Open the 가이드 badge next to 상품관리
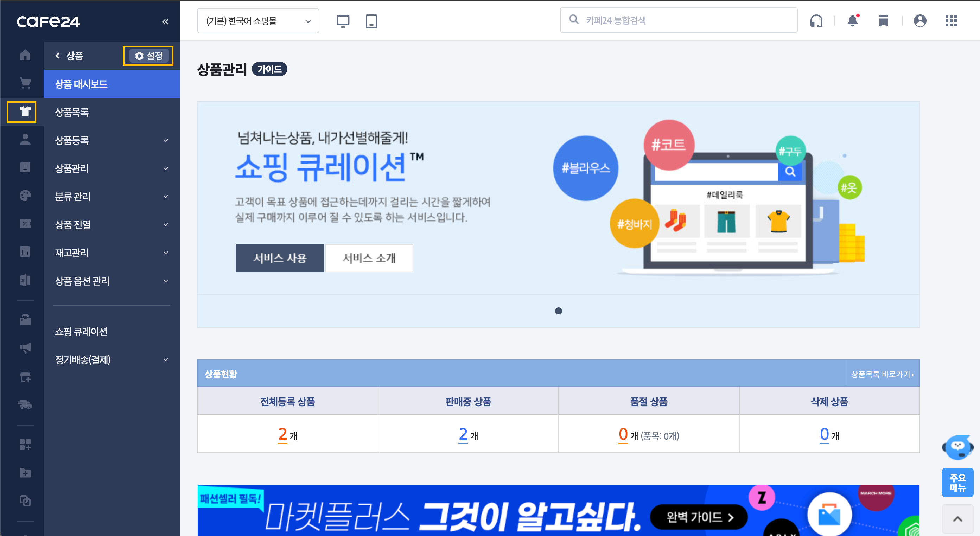The width and height of the screenshot is (980, 536). pyautogui.click(x=269, y=69)
